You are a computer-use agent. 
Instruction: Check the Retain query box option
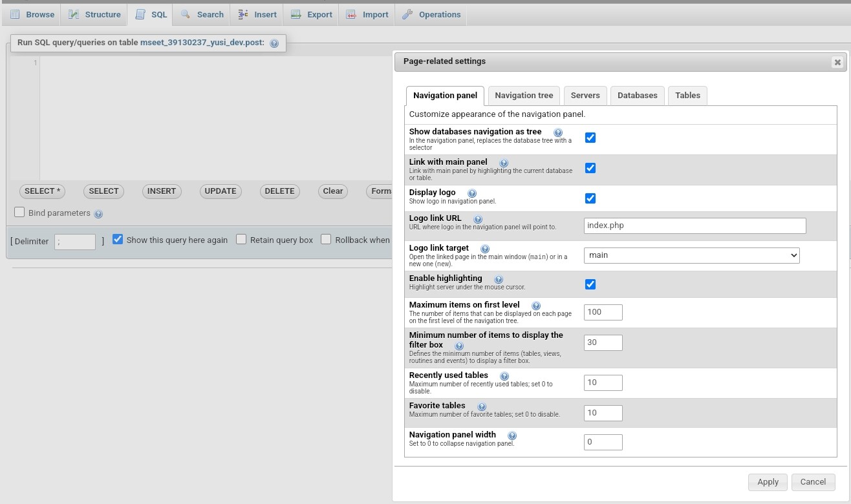pos(241,239)
